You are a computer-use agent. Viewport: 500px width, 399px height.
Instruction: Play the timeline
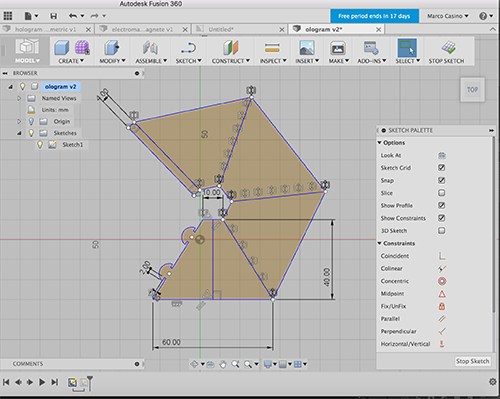(42, 382)
